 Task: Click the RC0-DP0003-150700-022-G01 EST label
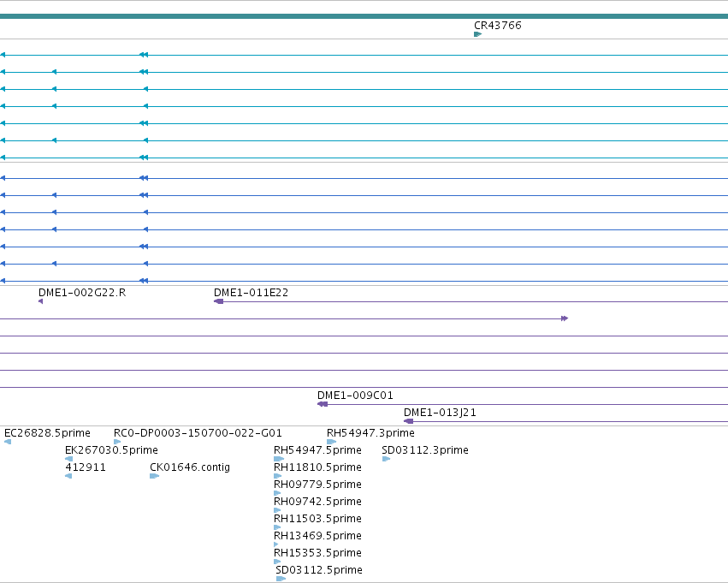(x=198, y=433)
